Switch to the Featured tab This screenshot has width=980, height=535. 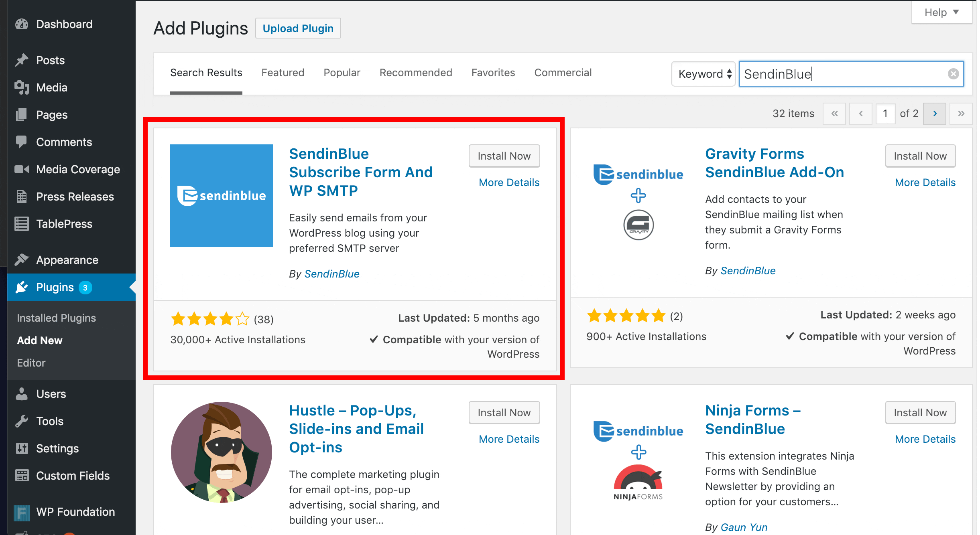[x=283, y=73]
